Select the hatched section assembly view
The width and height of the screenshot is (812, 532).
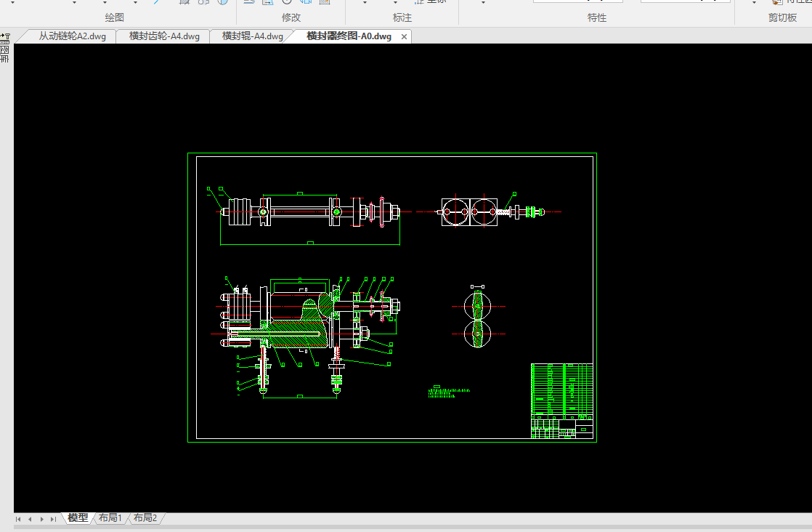pyautogui.click(x=306, y=336)
